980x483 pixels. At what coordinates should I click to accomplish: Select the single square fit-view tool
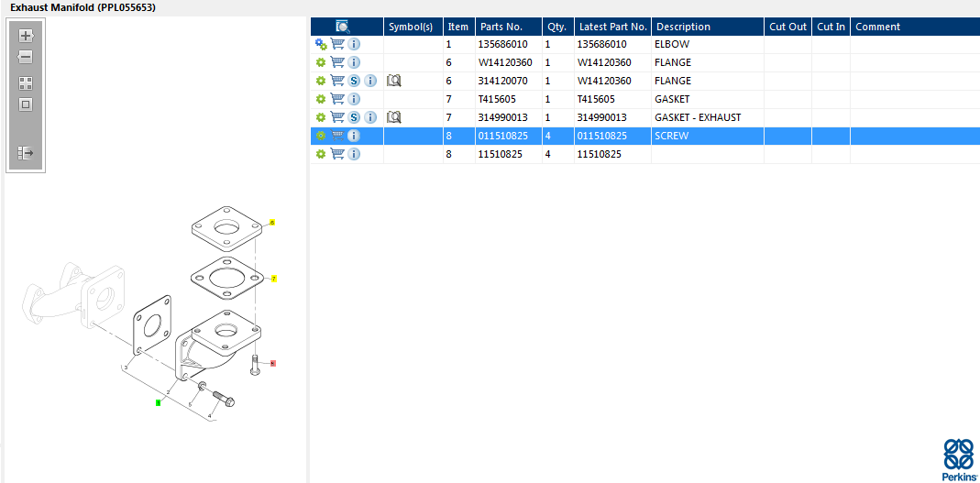(26, 104)
